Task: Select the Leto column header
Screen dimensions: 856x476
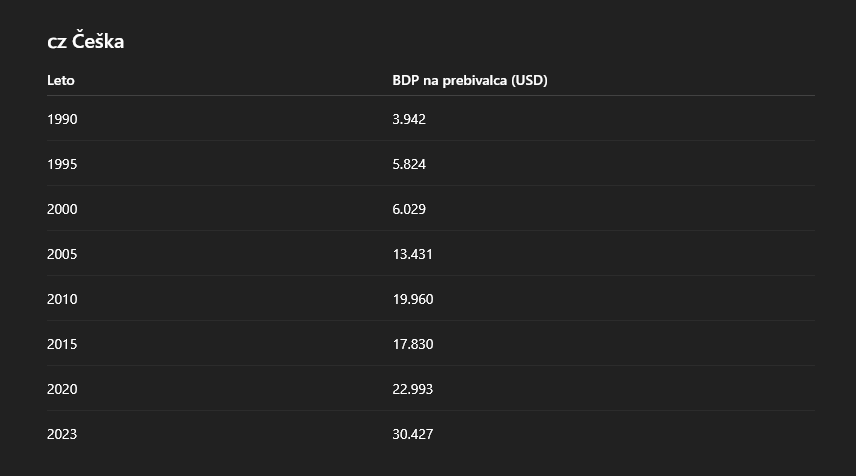Action: 61,80
